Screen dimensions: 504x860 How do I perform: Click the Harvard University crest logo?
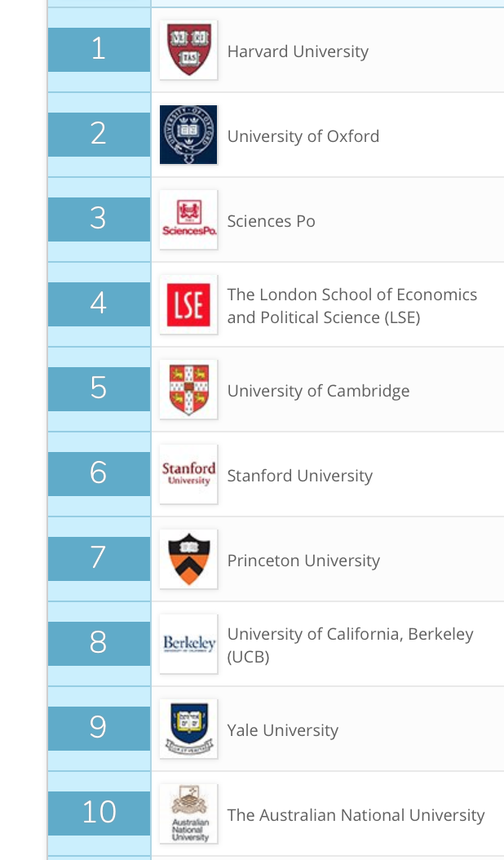[188, 50]
